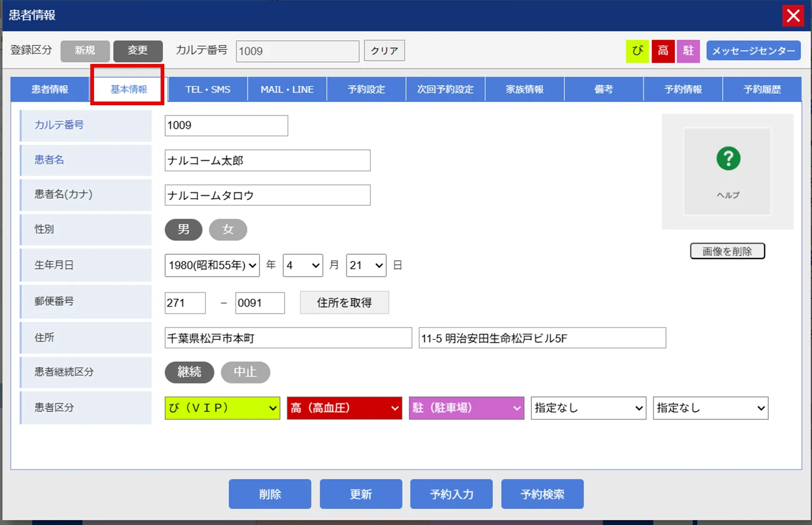Click the green help question mark icon
The width and height of the screenshot is (812, 525).
(x=727, y=159)
